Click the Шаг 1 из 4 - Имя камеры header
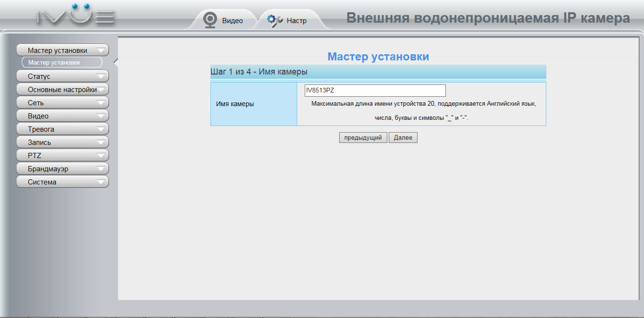Screen dimensions: 644x318 point(378,72)
